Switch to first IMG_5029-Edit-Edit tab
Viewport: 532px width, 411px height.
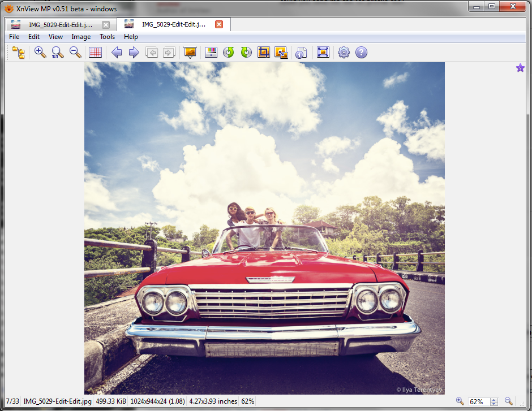(x=61, y=25)
